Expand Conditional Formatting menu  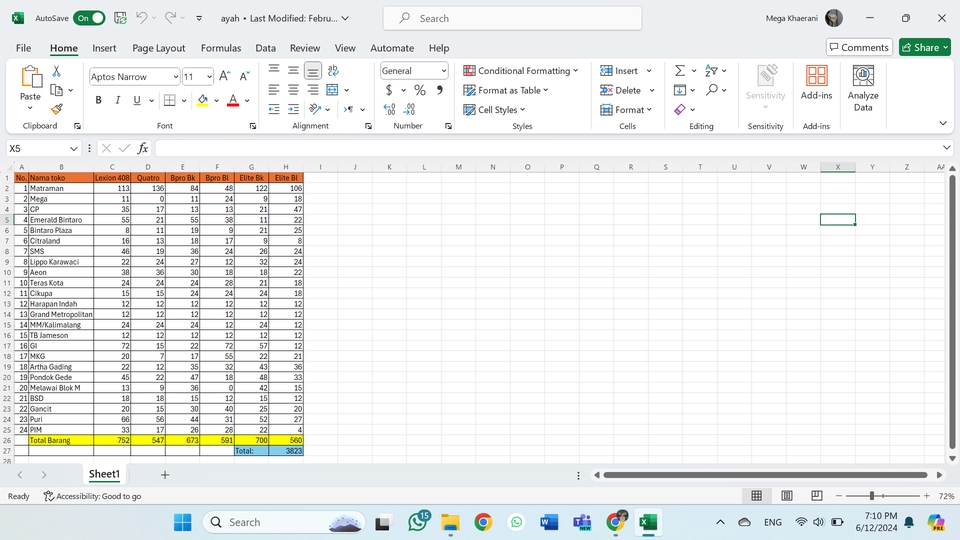(x=520, y=70)
